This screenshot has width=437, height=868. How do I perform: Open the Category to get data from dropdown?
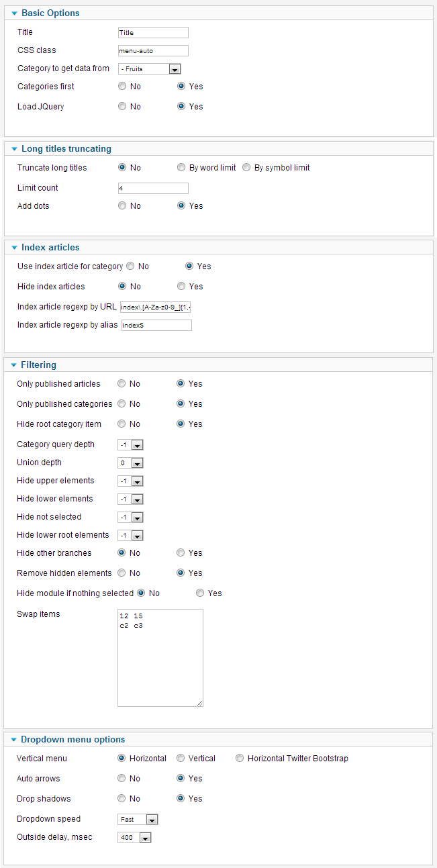tap(150, 68)
